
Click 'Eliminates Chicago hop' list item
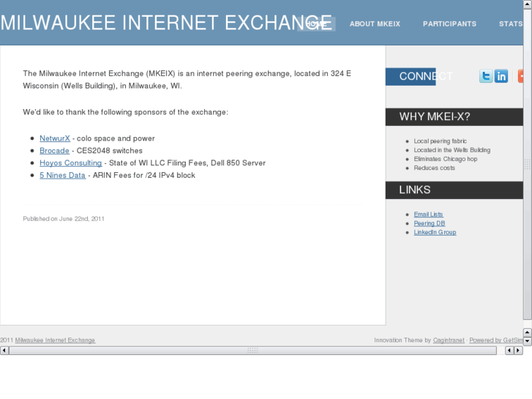pyautogui.click(x=446, y=159)
